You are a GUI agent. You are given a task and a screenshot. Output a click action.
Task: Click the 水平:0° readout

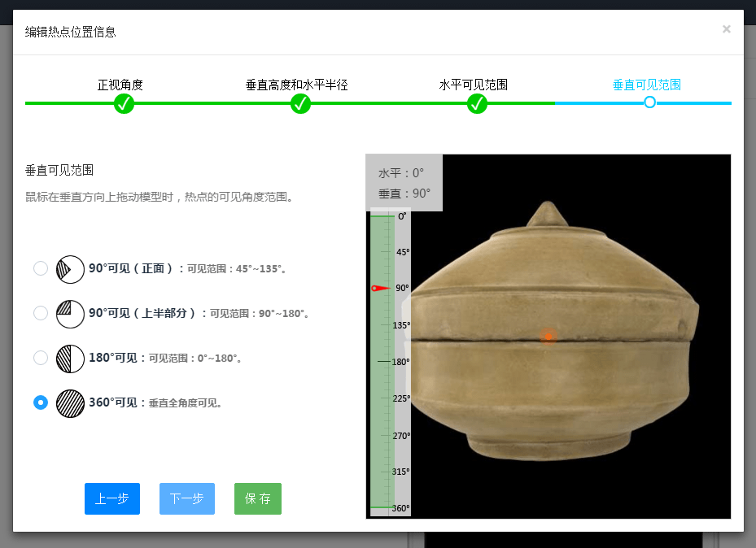[x=401, y=173]
